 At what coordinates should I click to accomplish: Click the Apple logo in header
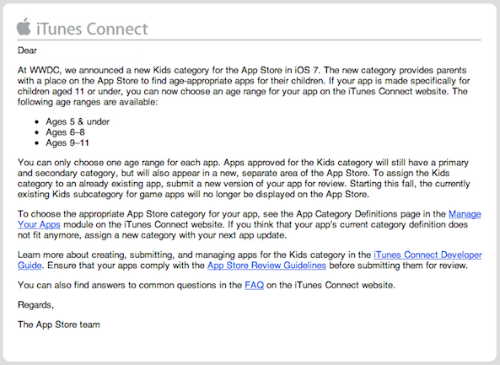coord(24,27)
